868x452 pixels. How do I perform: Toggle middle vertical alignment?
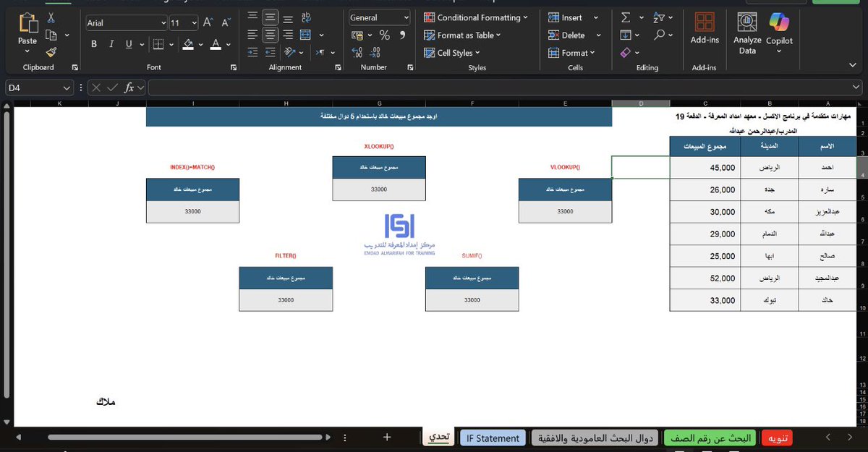click(x=271, y=17)
